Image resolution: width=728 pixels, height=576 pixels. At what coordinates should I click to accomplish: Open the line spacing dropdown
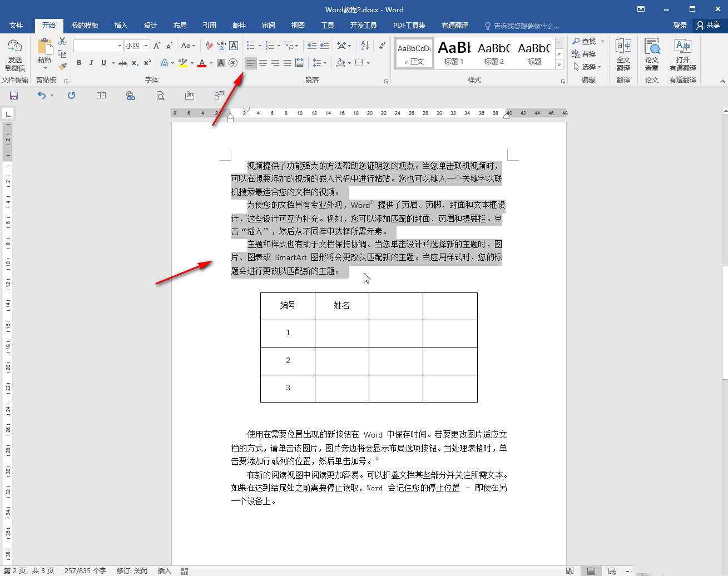pyautogui.click(x=319, y=63)
